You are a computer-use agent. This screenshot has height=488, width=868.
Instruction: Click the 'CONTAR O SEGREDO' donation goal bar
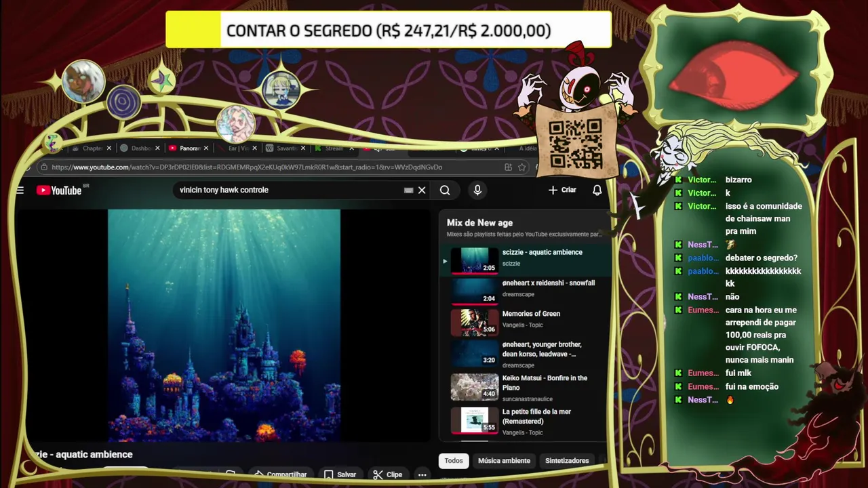pyautogui.click(x=388, y=30)
